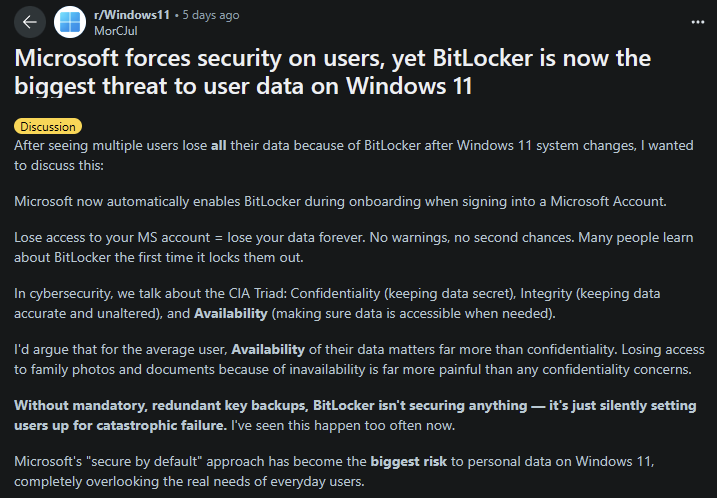
Task: Visit the r/Windows11 community link
Action: pyautogui.click(x=132, y=15)
